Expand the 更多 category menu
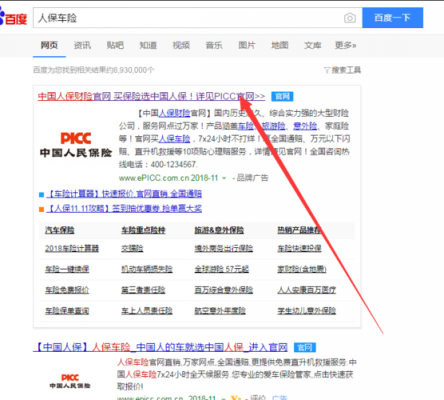The image size is (444, 400). [x=345, y=45]
